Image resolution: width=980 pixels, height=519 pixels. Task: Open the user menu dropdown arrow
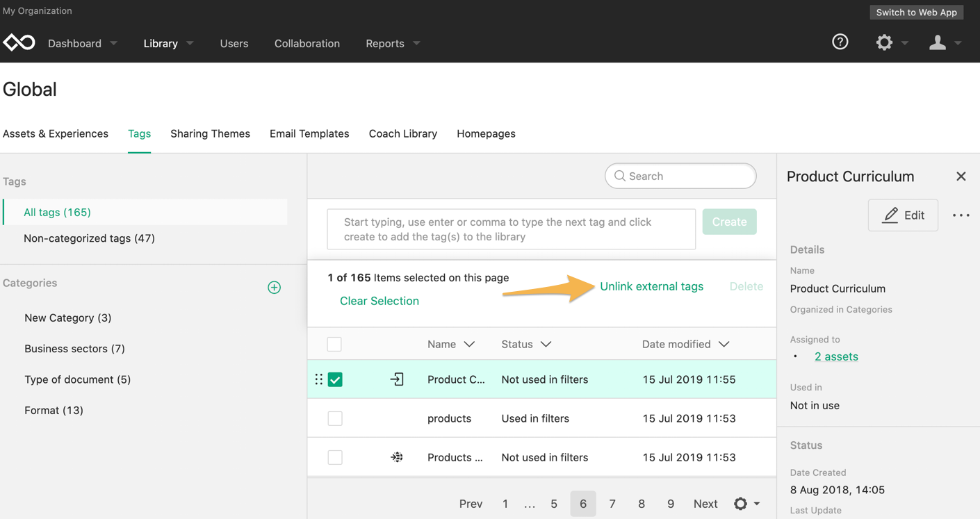958,43
